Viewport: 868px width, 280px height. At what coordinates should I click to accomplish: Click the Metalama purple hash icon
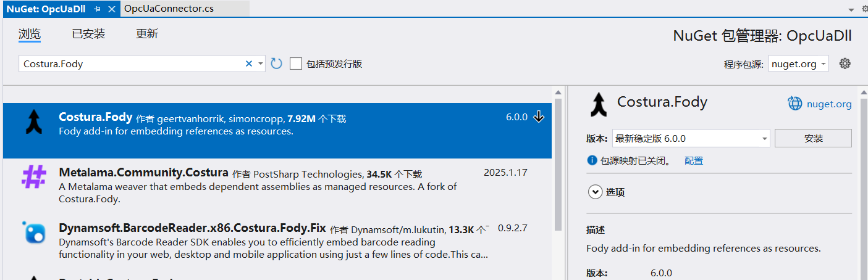tap(34, 177)
